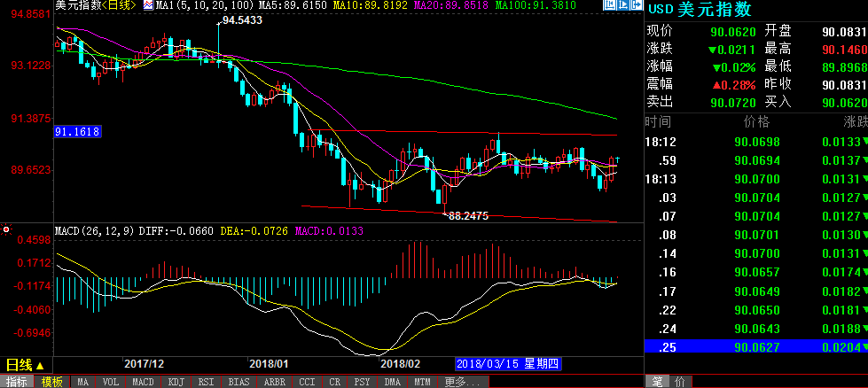
Task: Click the yellow triangle next to 日线
Action: (39, 365)
